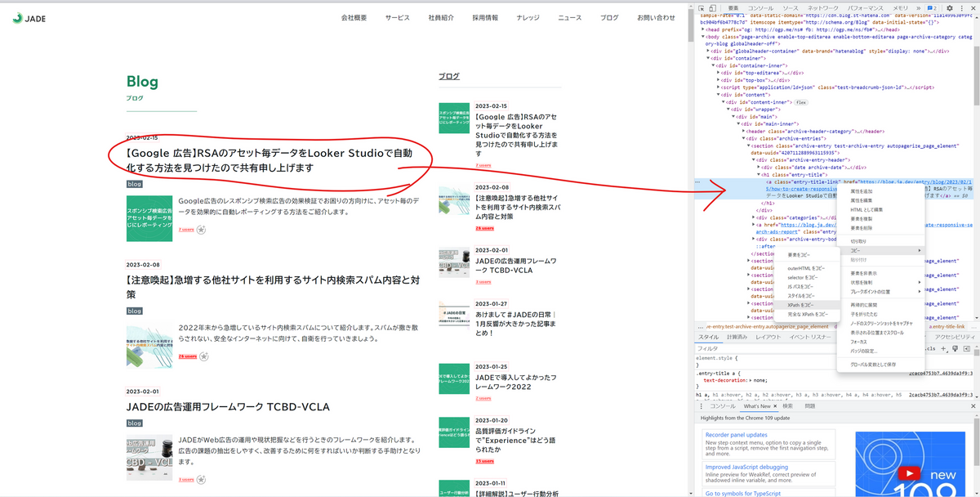
Task: Collapse the h1 class="entry-title" node
Action: 758,174
